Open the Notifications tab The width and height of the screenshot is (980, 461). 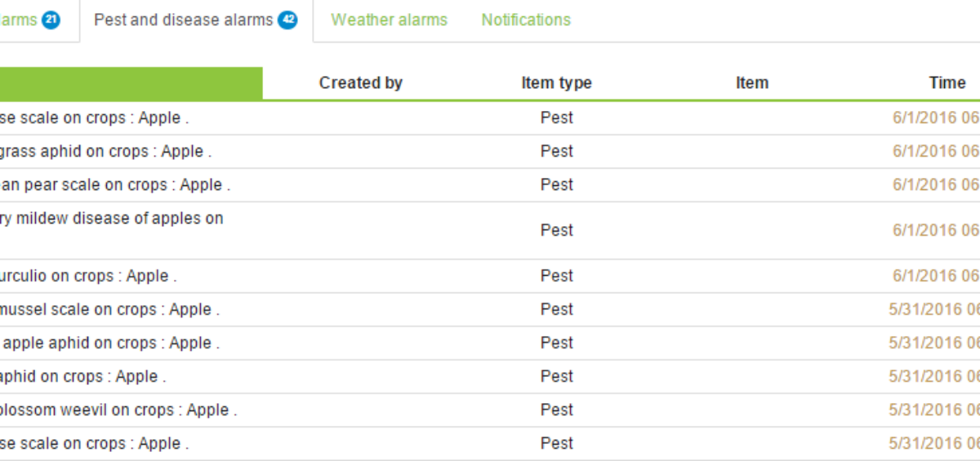526,20
